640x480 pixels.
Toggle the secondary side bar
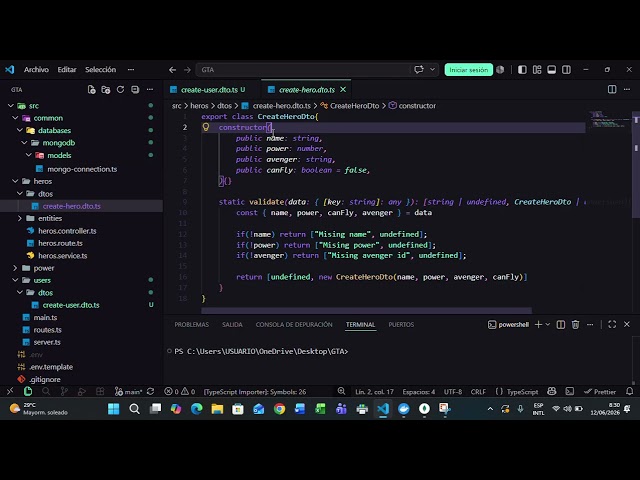[566, 70]
